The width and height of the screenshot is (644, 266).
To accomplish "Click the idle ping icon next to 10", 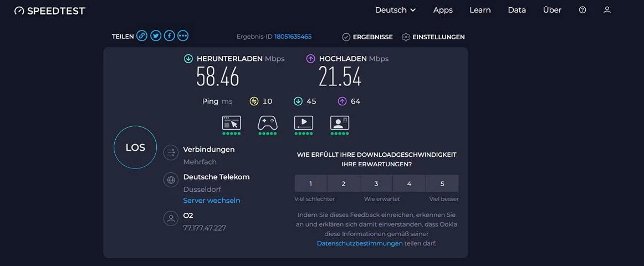I will click(254, 101).
